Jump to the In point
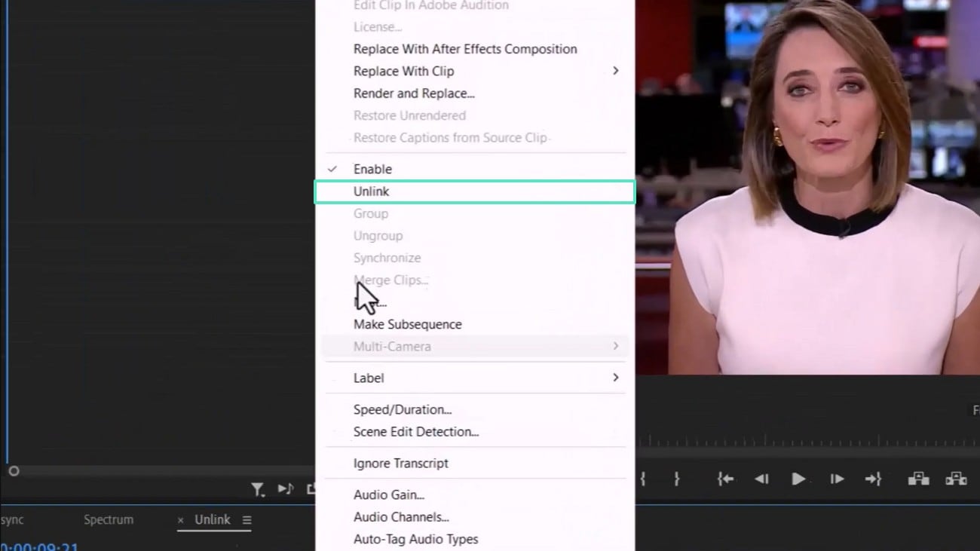The image size is (980, 551). [x=725, y=478]
